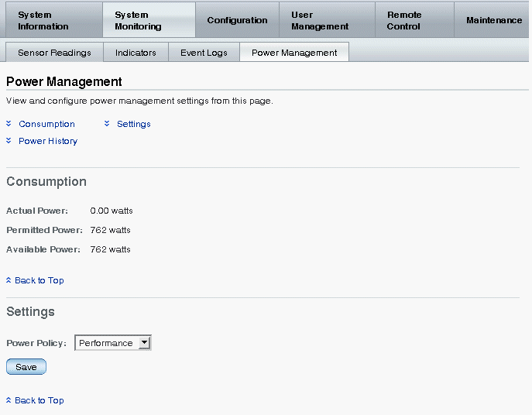Switch to the Sensor Readings sub-tab
532x415 pixels.
click(x=54, y=53)
